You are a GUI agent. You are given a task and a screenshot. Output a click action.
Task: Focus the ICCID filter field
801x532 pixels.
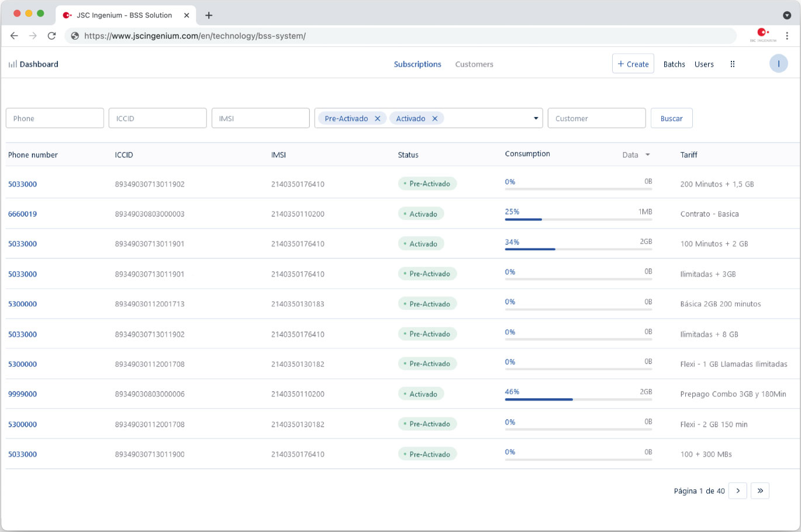coord(158,118)
